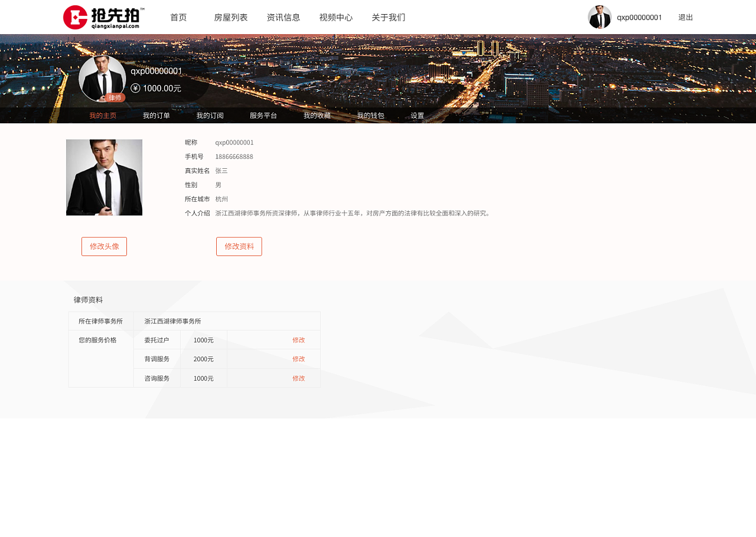Click the profile photo thumbnail above 修改头像
The width and height of the screenshot is (756, 537).
point(104,177)
